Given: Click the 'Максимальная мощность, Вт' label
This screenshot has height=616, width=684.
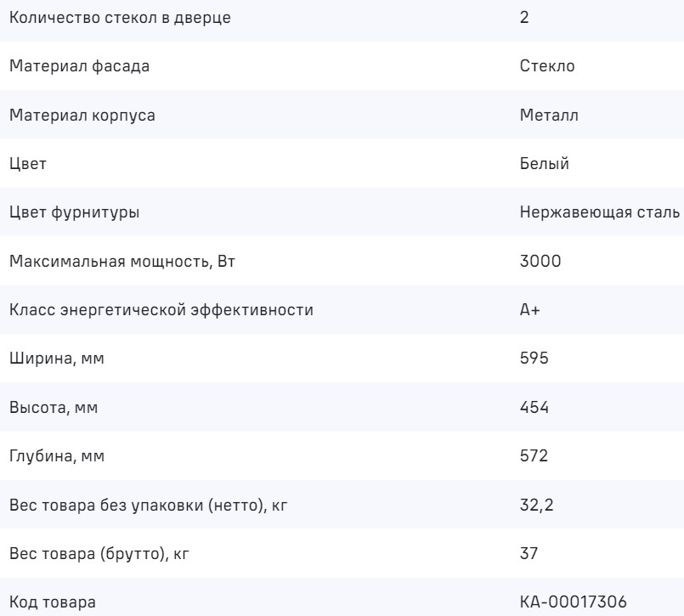Looking at the screenshot, I should coord(122,261).
